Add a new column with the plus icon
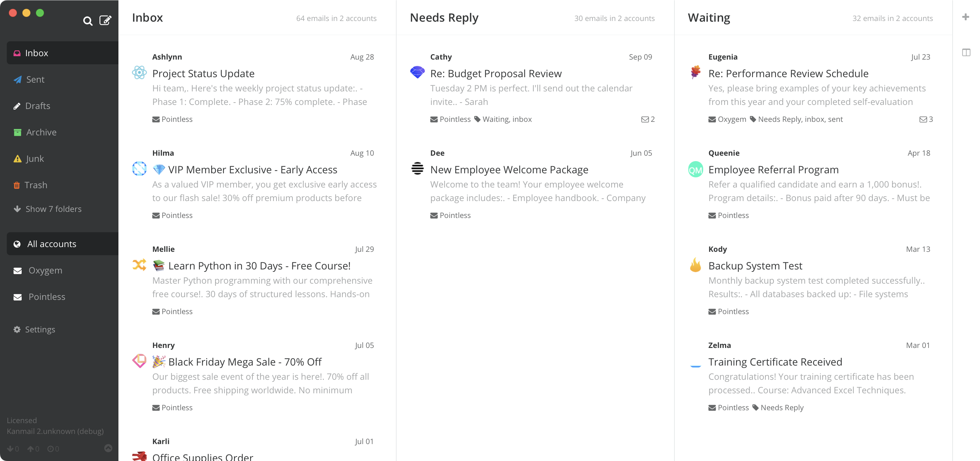This screenshot has height=461, width=980. pos(965,17)
